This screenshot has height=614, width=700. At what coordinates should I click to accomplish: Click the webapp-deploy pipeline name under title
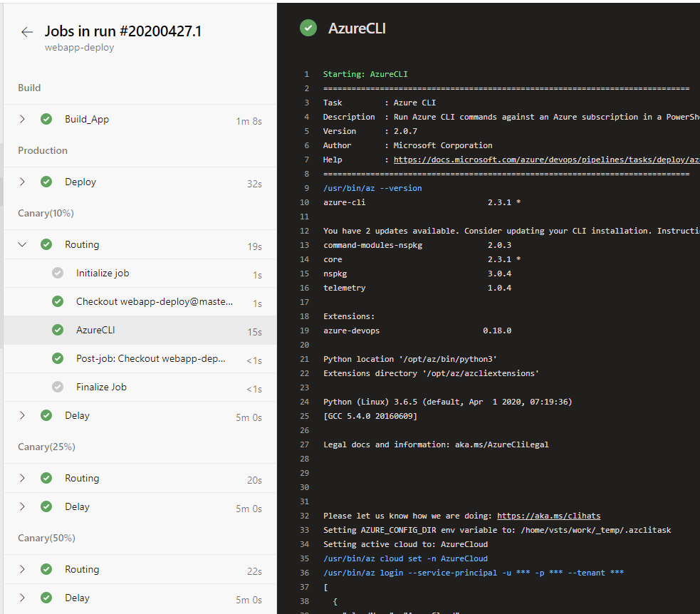point(80,47)
